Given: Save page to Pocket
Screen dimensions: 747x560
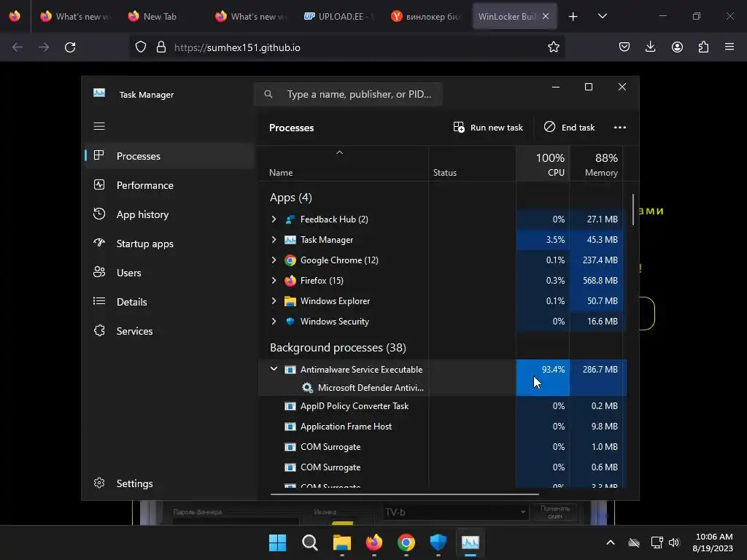Looking at the screenshot, I should [x=624, y=47].
